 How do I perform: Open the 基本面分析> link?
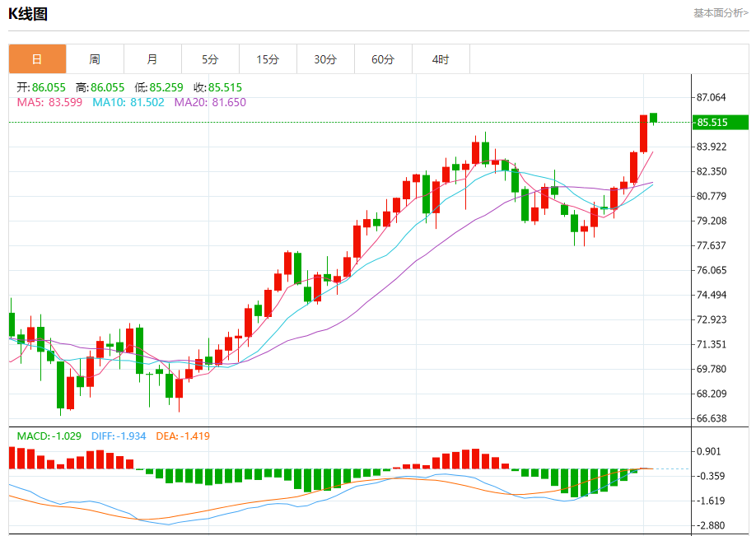click(x=721, y=13)
